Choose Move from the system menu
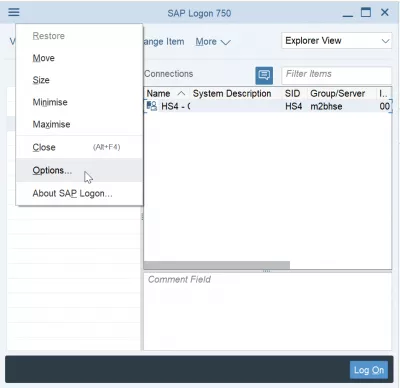Screen dimensions: 400x388 [x=79, y=58]
